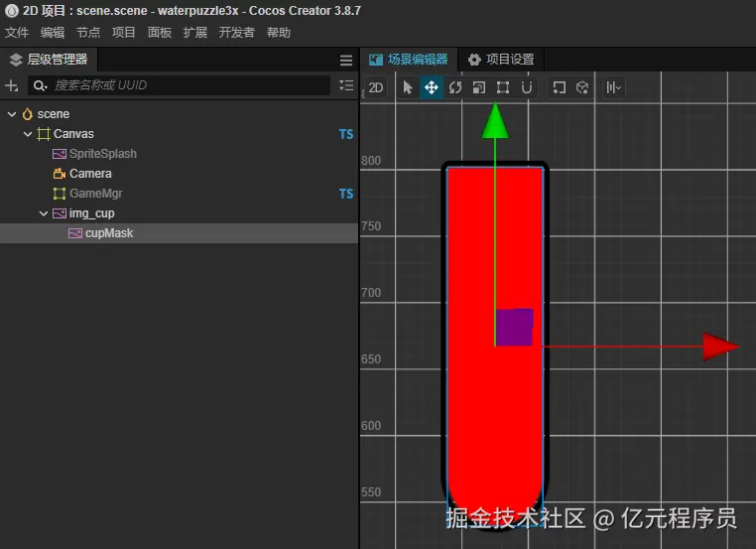Viewport: 756px width, 549px height.
Task: Click the green Y-axis gizmo arrow
Action: (x=495, y=120)
